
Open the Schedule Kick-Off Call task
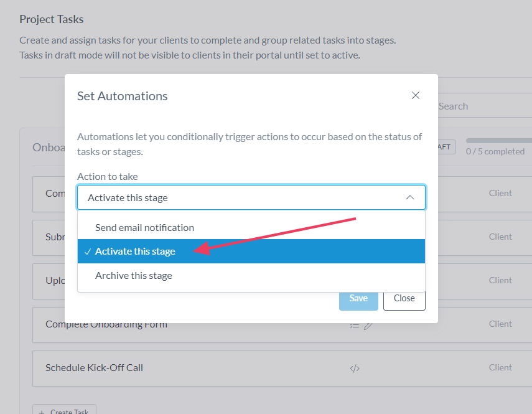tap(94, 368)
